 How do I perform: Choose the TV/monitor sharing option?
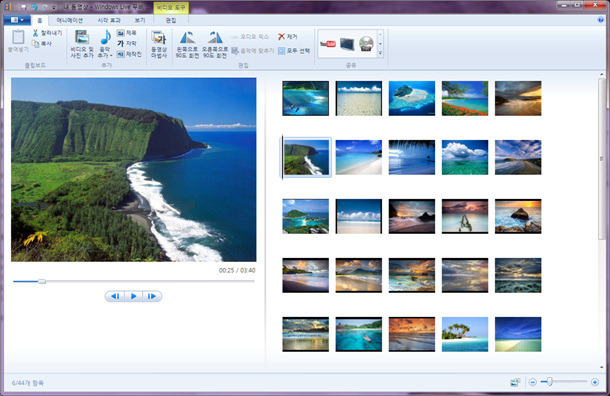pos(347,44)
